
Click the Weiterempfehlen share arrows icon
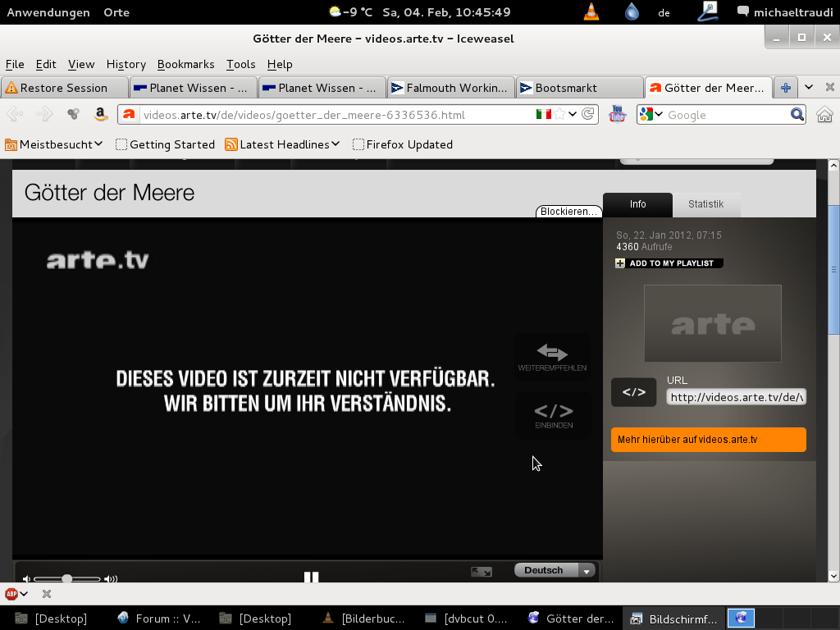[x=552, y=352]
